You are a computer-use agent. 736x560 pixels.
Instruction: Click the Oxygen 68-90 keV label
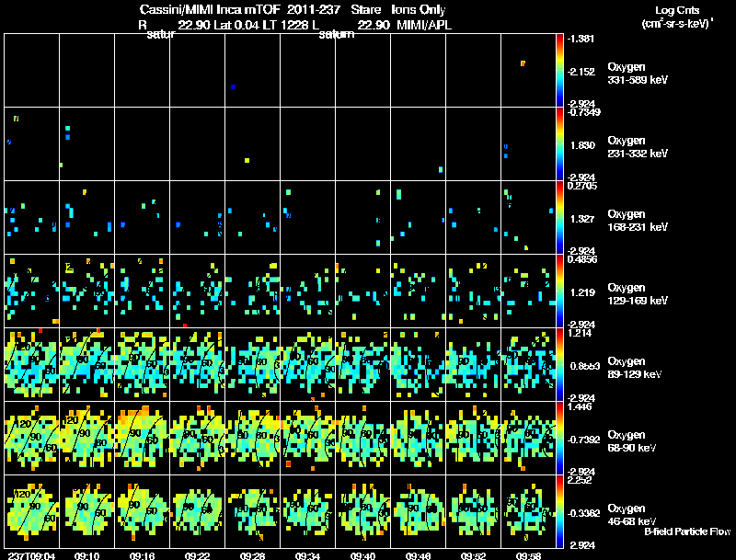point(632,441)
